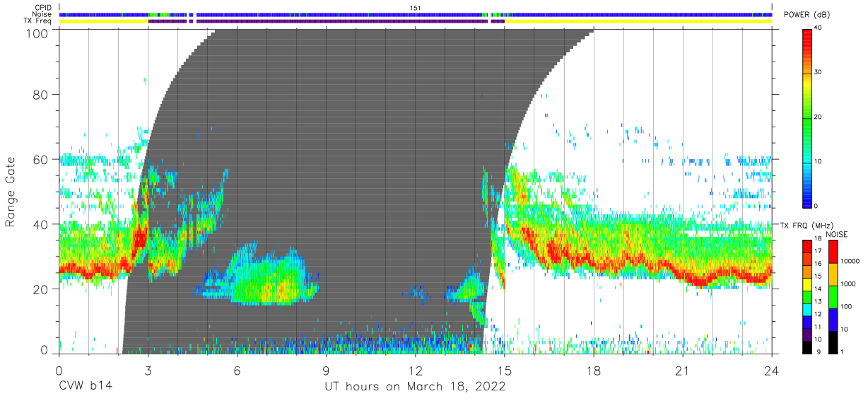Click the NOISE color scale bar
868x401 pixels.
[833, 297]
